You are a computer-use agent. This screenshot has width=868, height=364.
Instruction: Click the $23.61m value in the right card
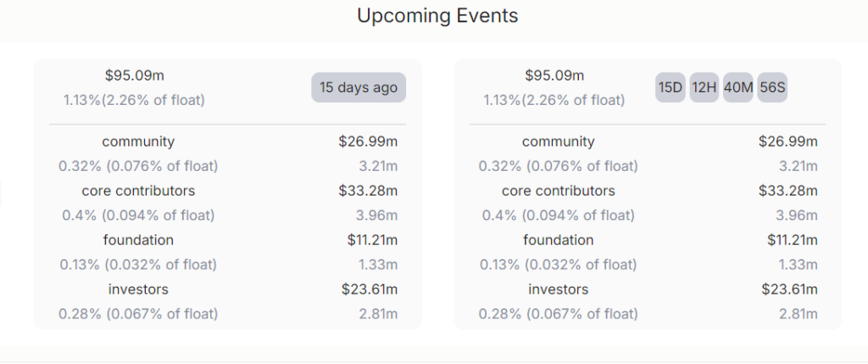click(x=789, y=290)
